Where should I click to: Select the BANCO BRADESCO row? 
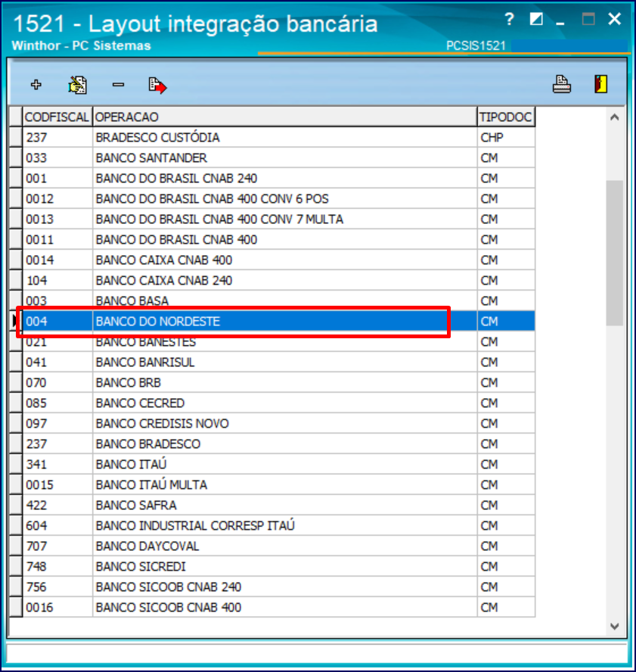point(272,444)
